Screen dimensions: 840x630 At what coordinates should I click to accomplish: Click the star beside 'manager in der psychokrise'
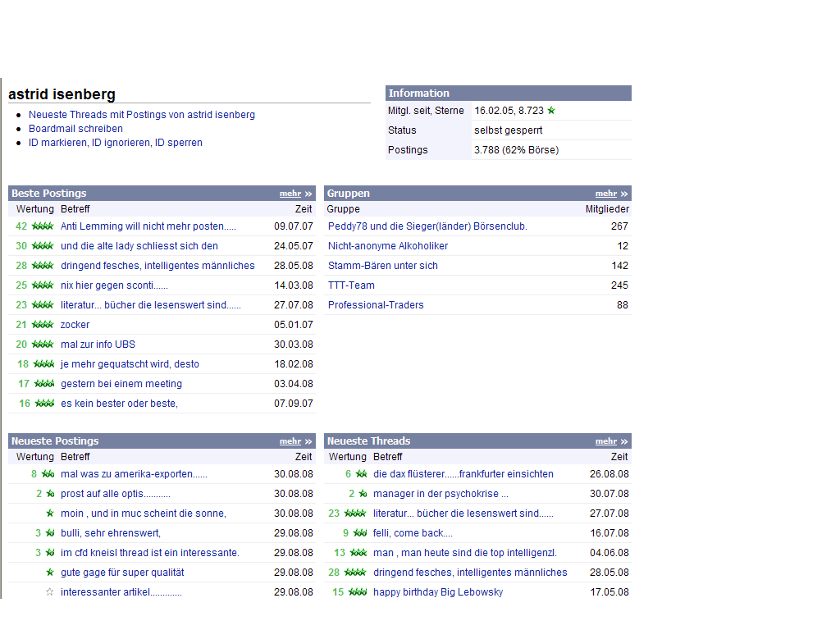click(363, 494)
